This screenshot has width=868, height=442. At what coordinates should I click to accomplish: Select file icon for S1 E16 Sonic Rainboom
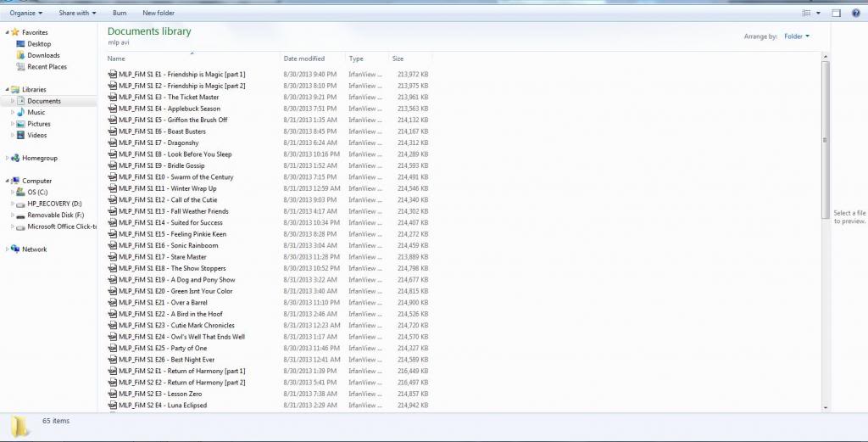[x=113, y=245]
